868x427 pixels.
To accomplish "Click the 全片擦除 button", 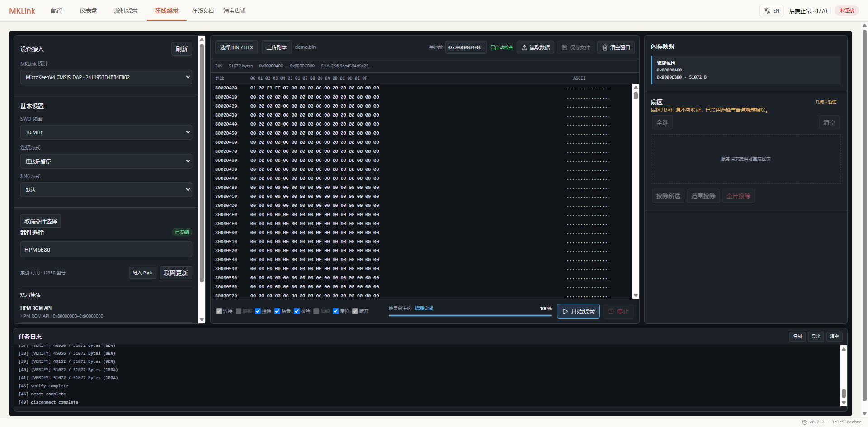I will click(x=738, y=196).
